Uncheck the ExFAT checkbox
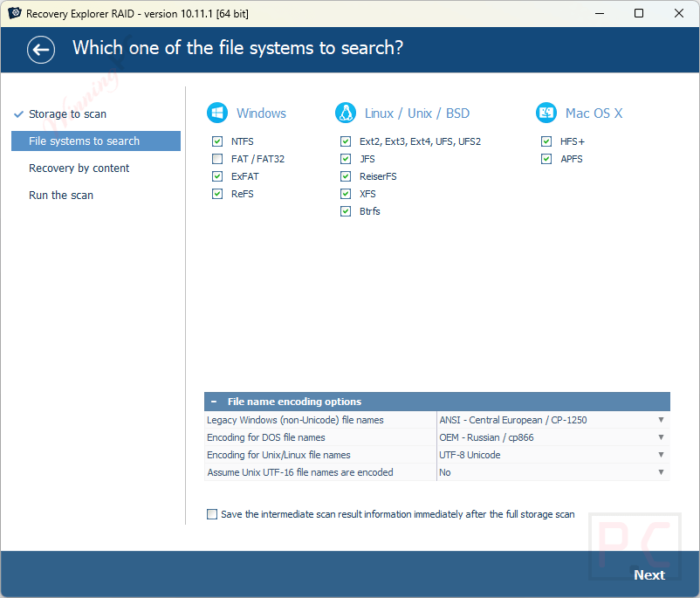Screen dimensions: 700x598 [217, 176]
